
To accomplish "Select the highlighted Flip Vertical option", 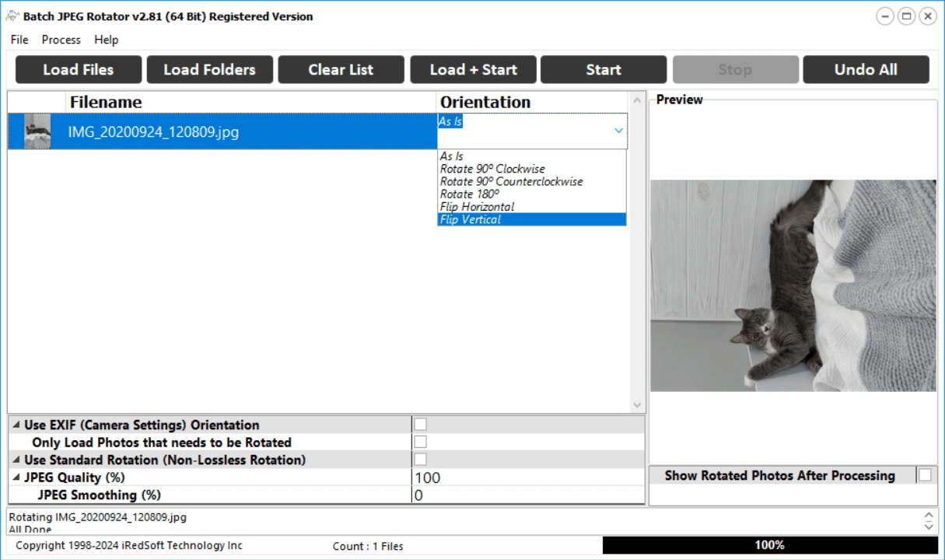I will [x=532, y=219].
